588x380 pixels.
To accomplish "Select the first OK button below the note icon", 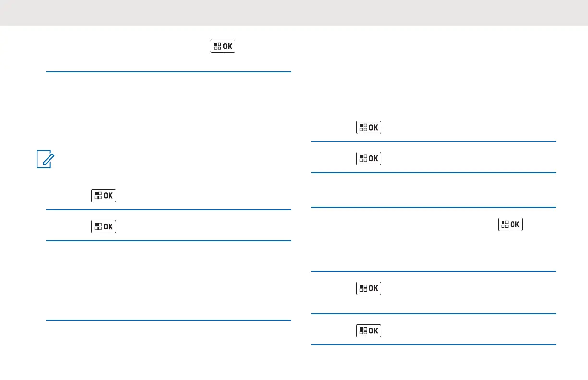I will click(x=104, y=195).
